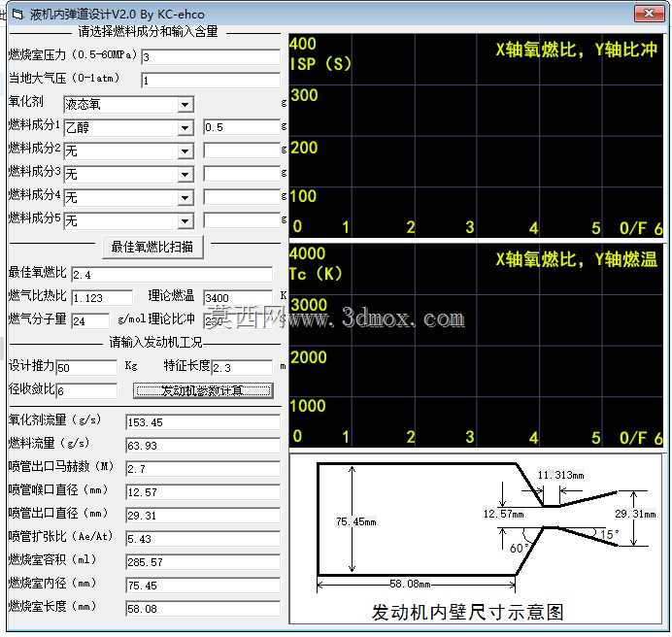Click the 燃烧室容积 field showing 285.57
Viewport: 672px width, 637px height.
[x=203, y=562]
